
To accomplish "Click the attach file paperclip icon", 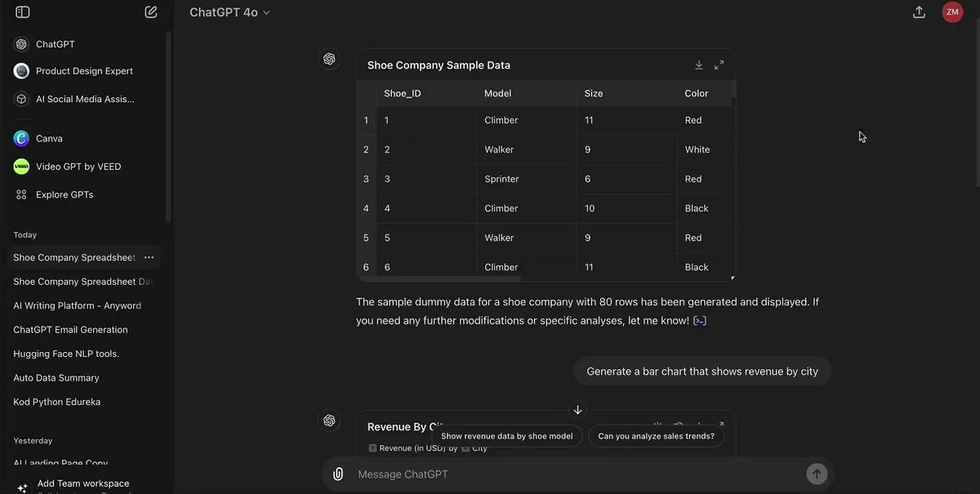I will 338,474.
